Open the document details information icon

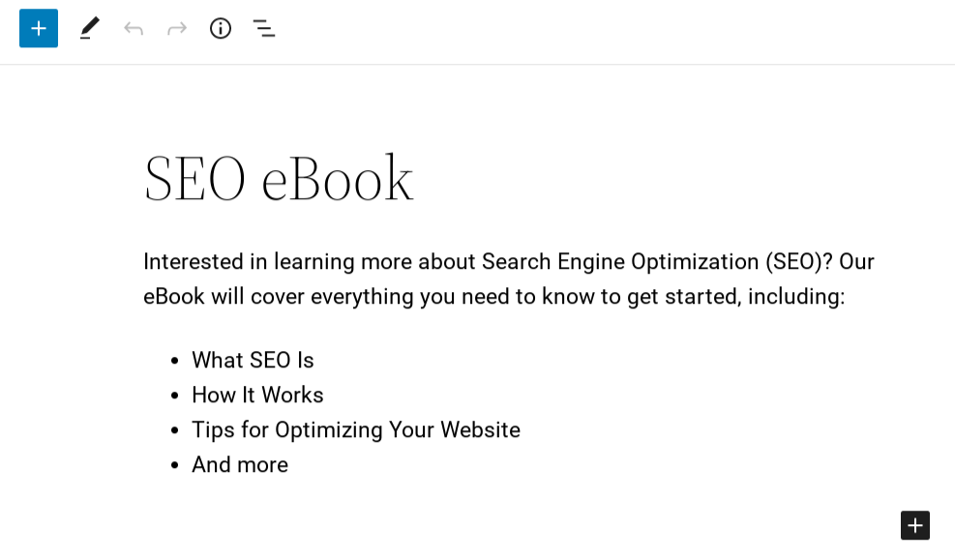220,28
